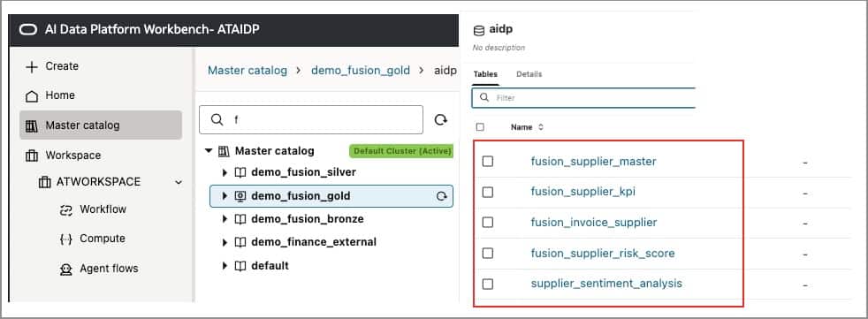
Task: Open the fusion_supplier_master table link
Action: coord(593,162)
